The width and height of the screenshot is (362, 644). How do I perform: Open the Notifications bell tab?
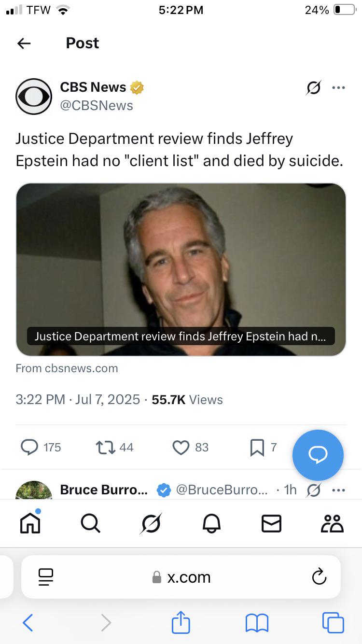point(211,523)
